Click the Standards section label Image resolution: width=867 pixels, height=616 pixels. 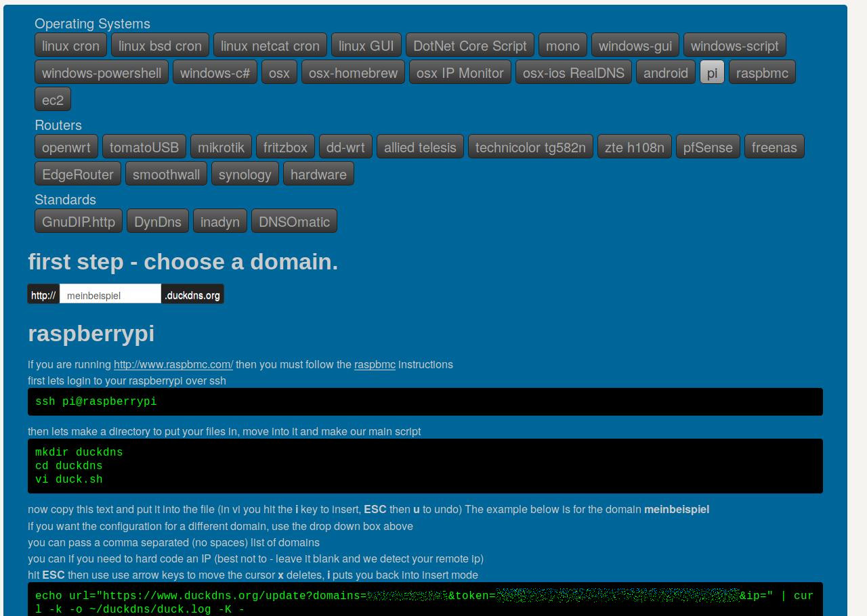(65, 200)
